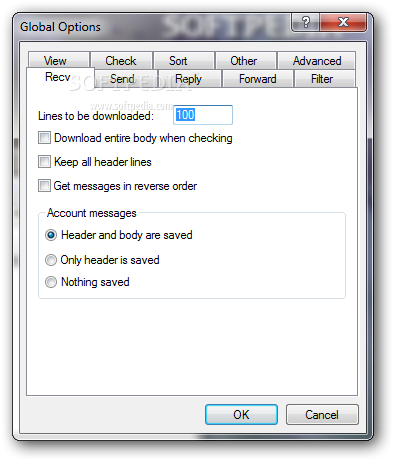This screenshot has height=461, width=394.
Task: Select Nothing saved radio button
Action: (x=87, y=282)
